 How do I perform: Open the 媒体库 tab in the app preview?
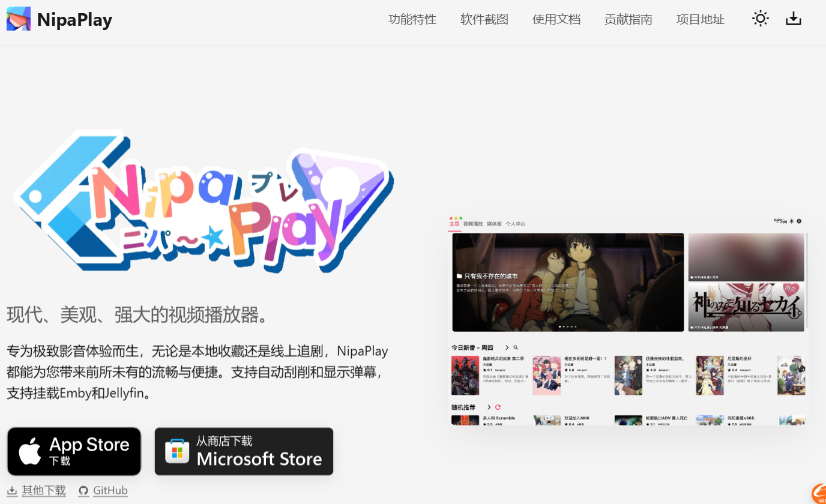[x=494, y=224]
